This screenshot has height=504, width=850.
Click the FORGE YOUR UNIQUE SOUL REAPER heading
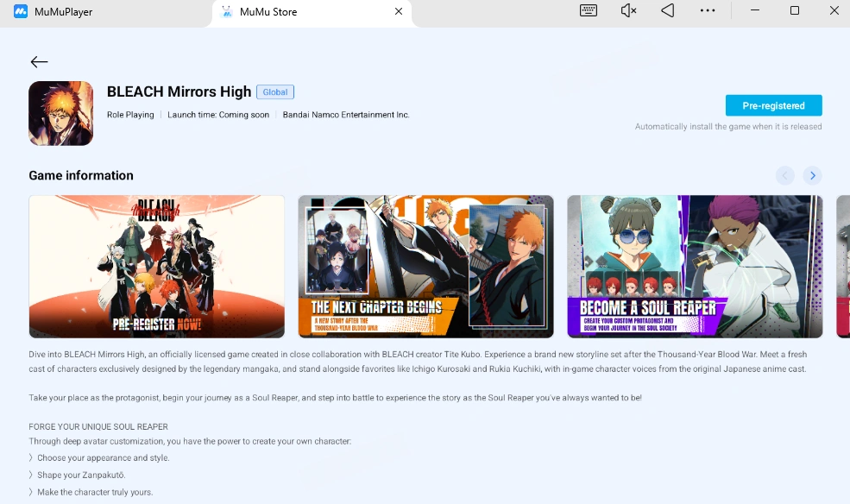(x=98, y=427)
